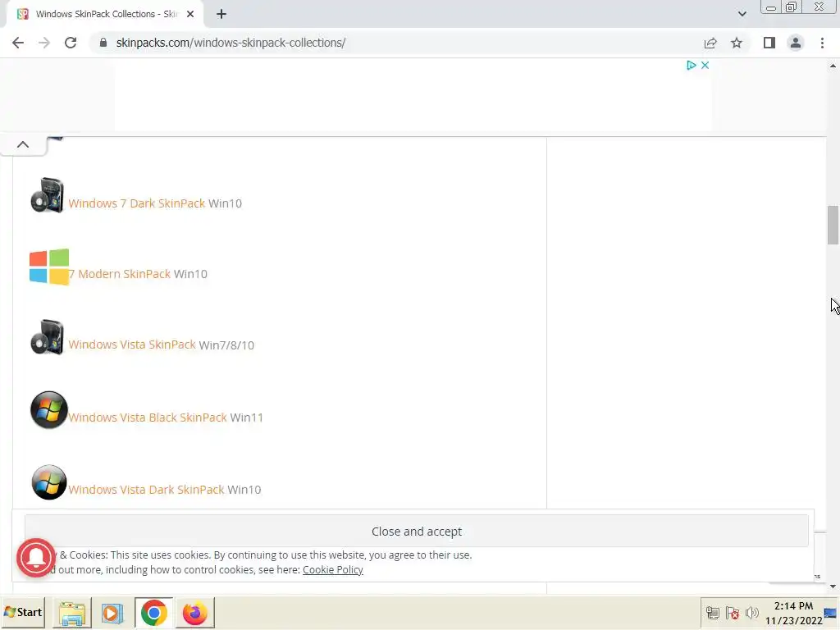
Task: Click the scrollbar down arrow
Action: pyautogui.click(x=833, y=587)
